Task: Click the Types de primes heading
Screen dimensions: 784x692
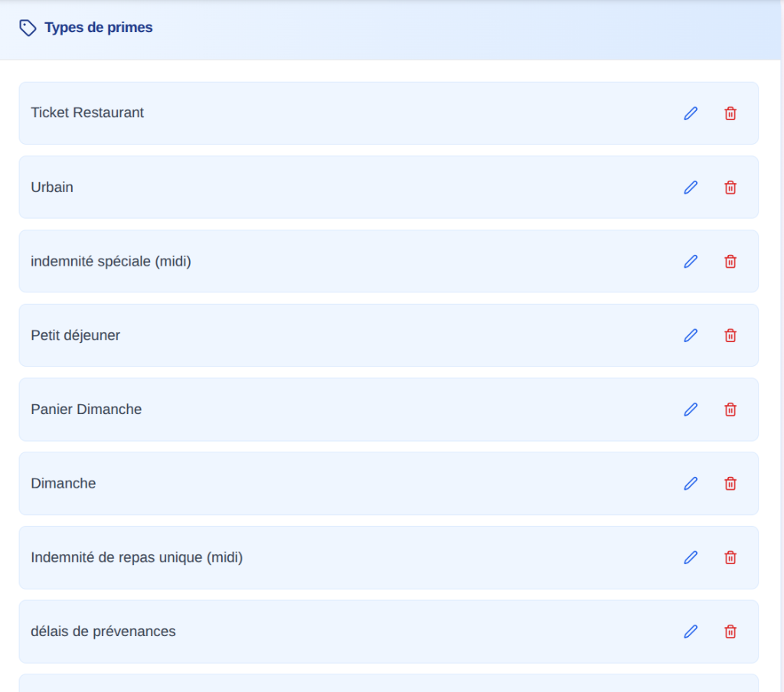Action: (x=99, y=28)
